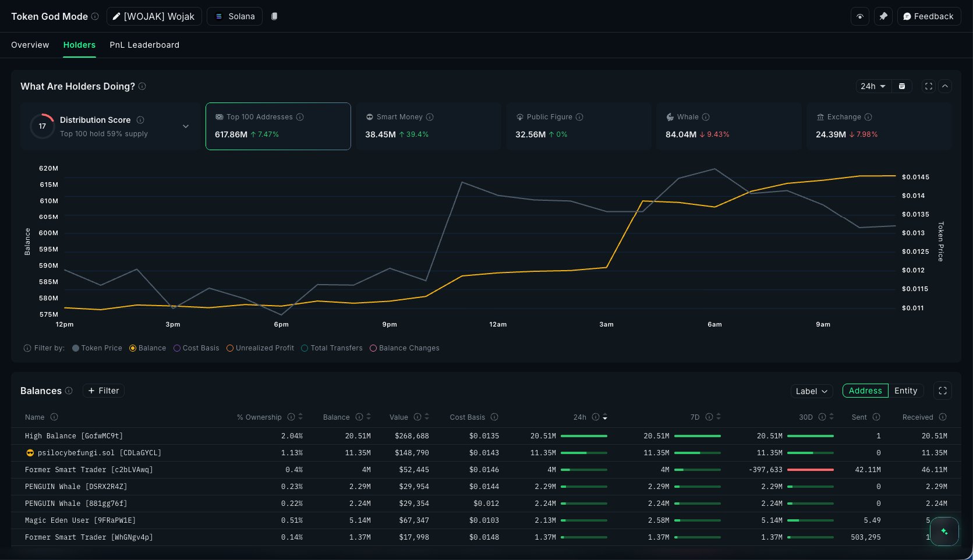This screenshot has width=973, height=560.
Task: Expand the holders chart to fullscreen
Action: pos(929,86)
